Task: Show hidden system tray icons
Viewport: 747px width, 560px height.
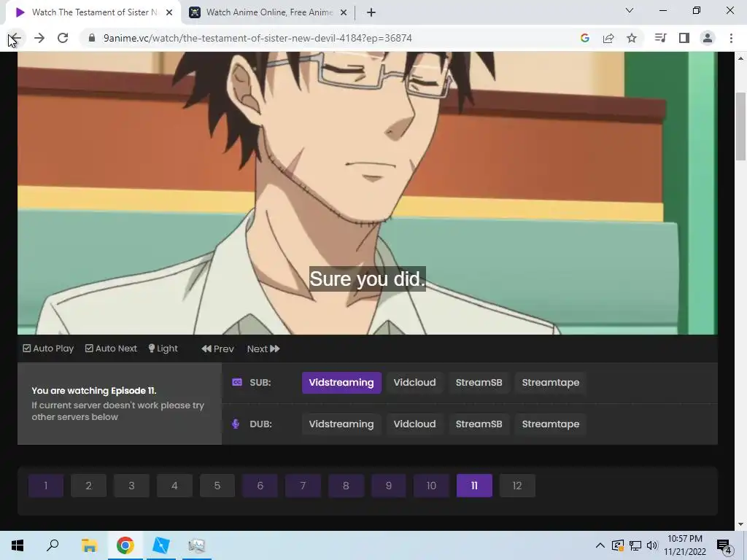Action: tap(600, 545)
